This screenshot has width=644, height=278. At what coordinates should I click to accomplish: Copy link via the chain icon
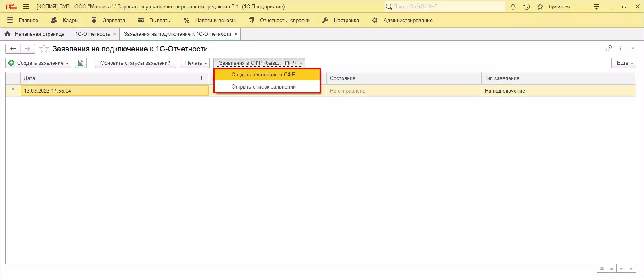tap(609, 48)
